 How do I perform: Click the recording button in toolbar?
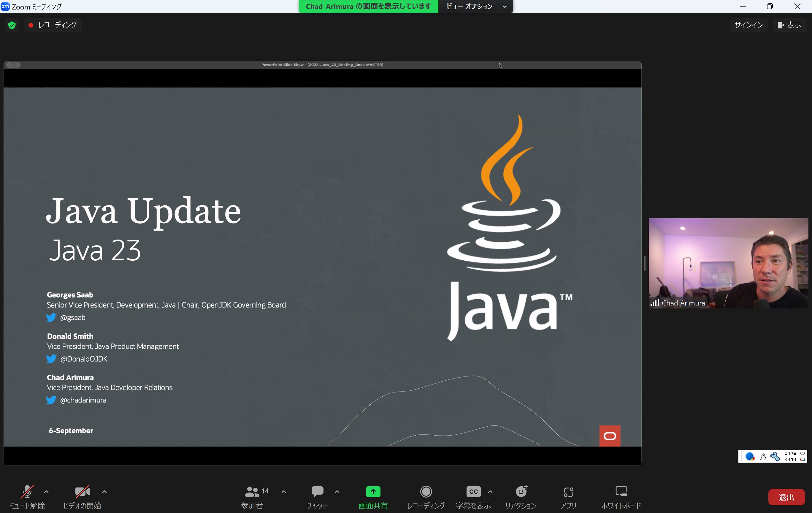click(x=426, y=497)
